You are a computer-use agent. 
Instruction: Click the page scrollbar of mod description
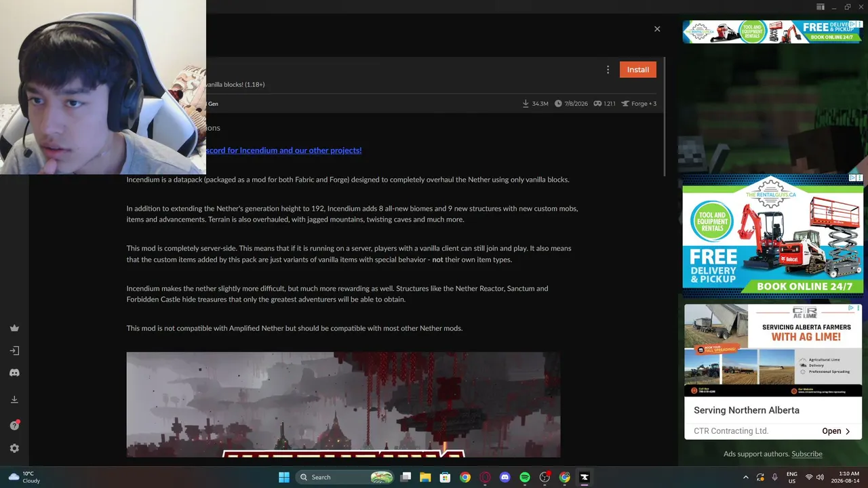point(664,115)
